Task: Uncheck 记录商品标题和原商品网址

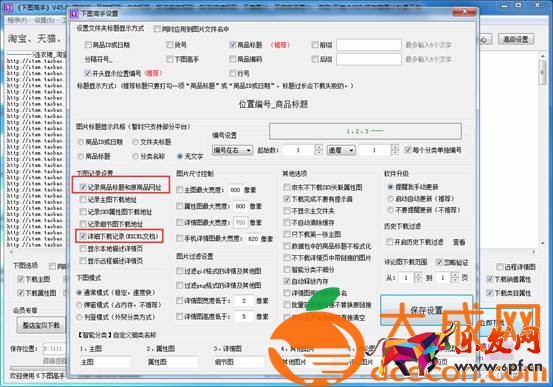Action: [83, 187]
